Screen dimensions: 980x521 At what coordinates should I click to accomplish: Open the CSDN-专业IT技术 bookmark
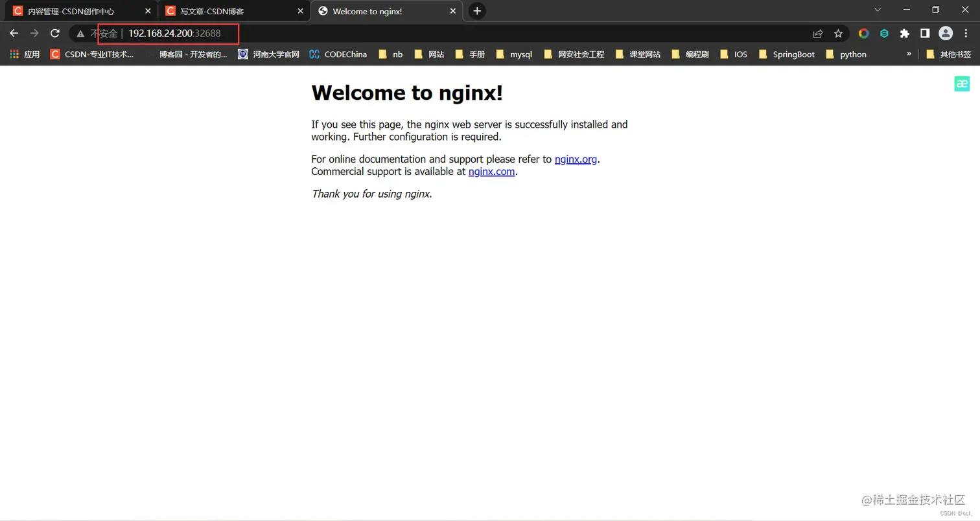click(92, 54)
